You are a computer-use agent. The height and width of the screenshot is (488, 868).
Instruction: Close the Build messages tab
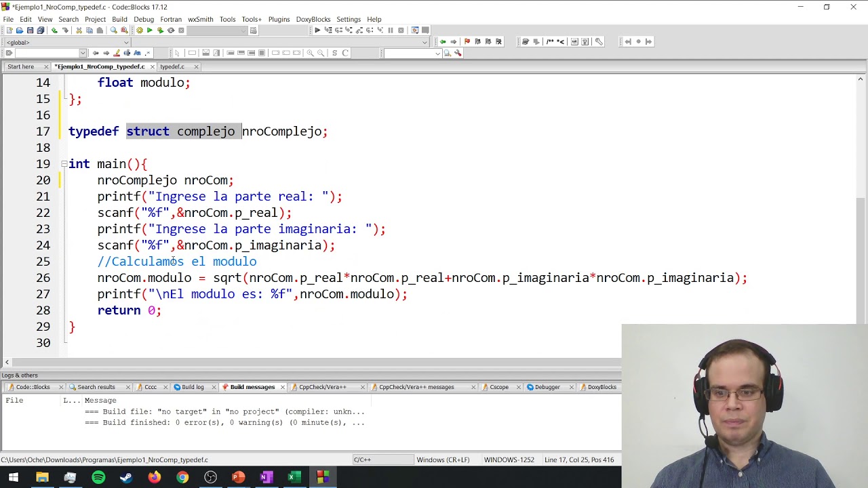coord(282,387)
